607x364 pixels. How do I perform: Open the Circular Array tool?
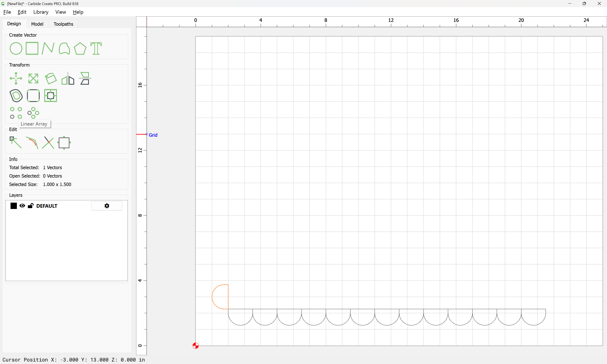point(33,113)
